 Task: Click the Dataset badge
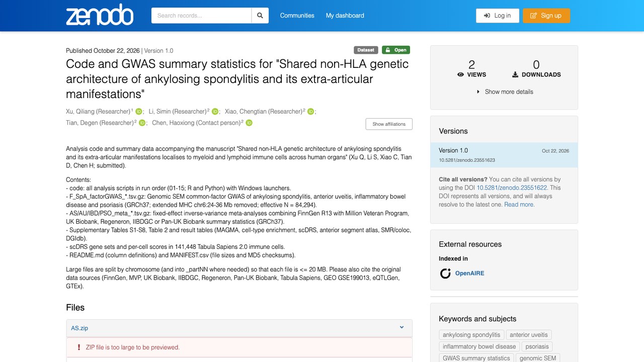pyautogui.click(x=366, y=50)
